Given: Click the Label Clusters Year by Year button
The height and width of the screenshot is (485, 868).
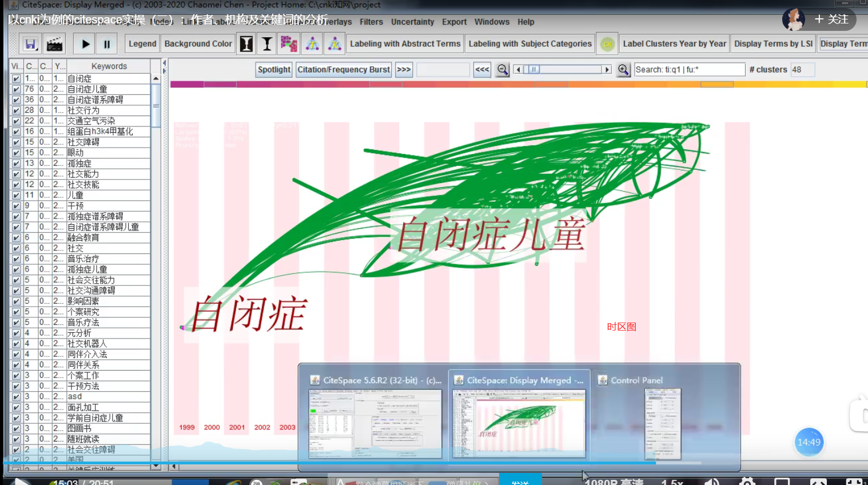Looking at the screenshot, I should (x=674, y=43).
